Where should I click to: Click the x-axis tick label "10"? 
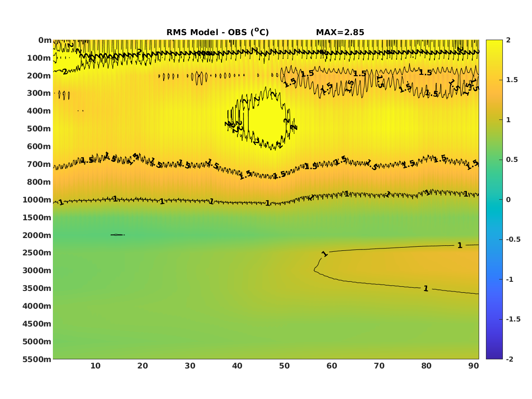coord(95,366)
